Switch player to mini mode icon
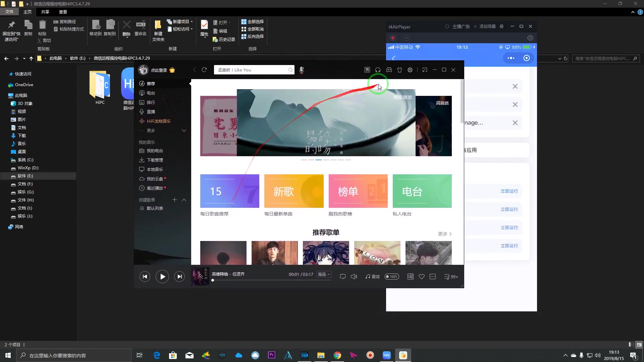644x362 pixels. (x=425, y=70)
